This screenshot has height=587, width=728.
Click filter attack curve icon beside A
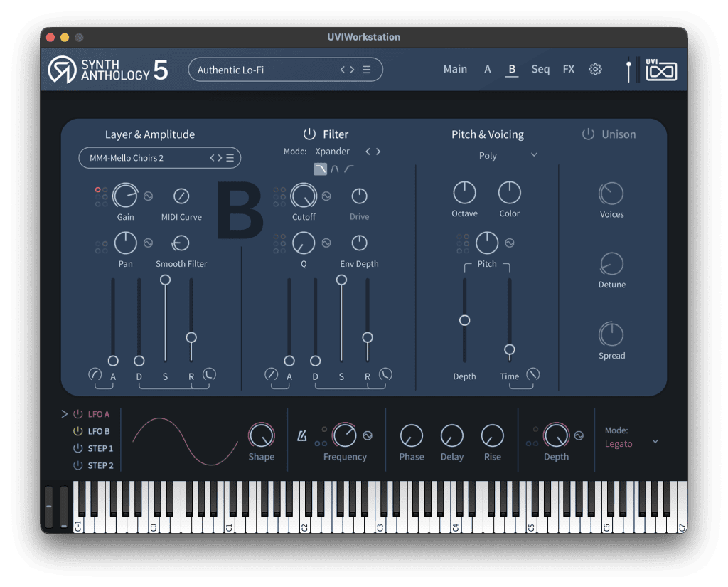pos(271,374)
